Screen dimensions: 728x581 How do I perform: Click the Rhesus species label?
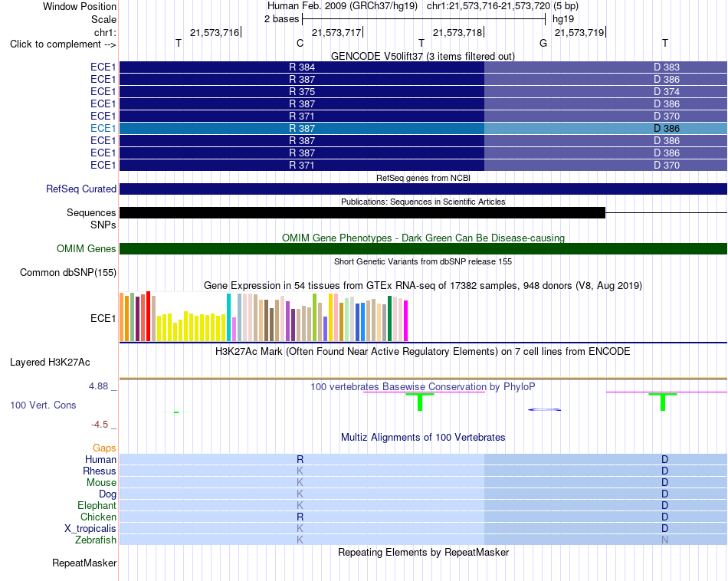pyautogui.click(x=100, y=471)
